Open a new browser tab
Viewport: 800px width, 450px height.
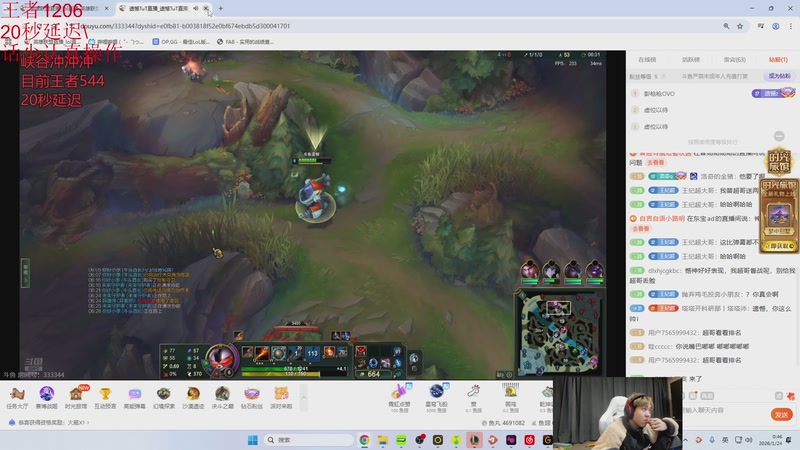[x=221, y=8]
